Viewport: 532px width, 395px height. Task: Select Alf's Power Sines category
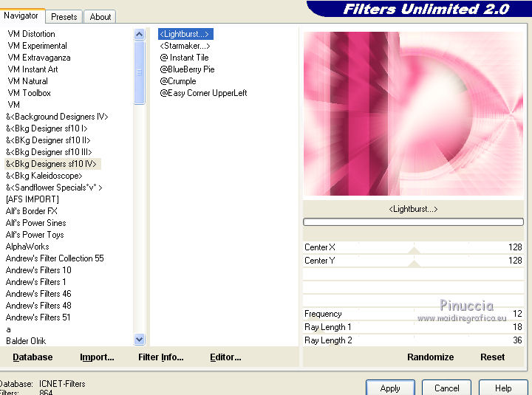pyautogui.click(x=35, y=223)
